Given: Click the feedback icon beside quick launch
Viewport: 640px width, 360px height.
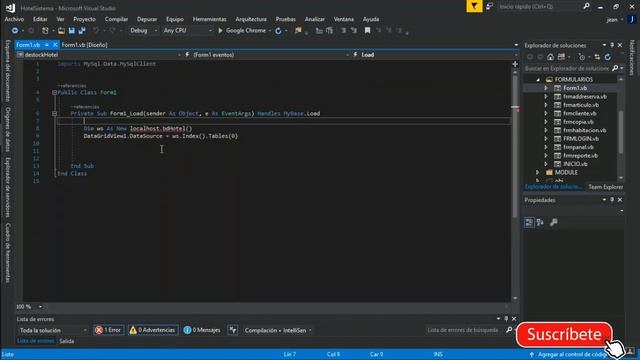Looking at the screenshot, I should coord(489,7).
